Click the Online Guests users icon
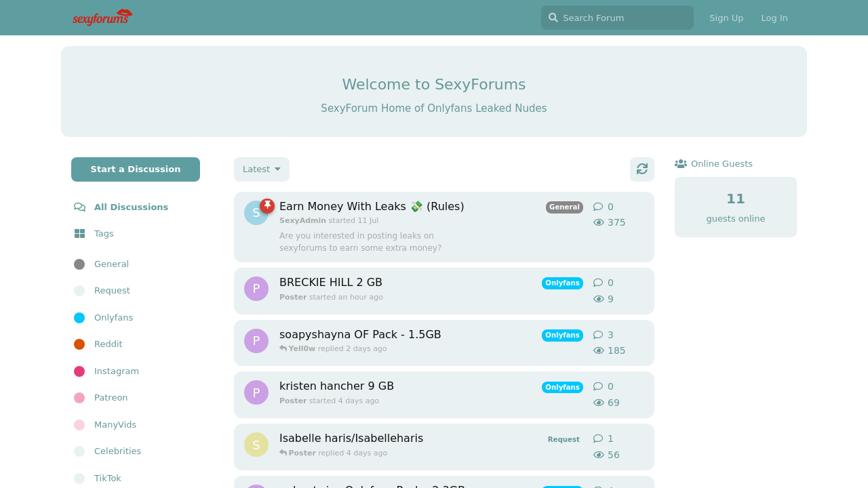This screenshot has height=488, width=868. pos(681,163)
